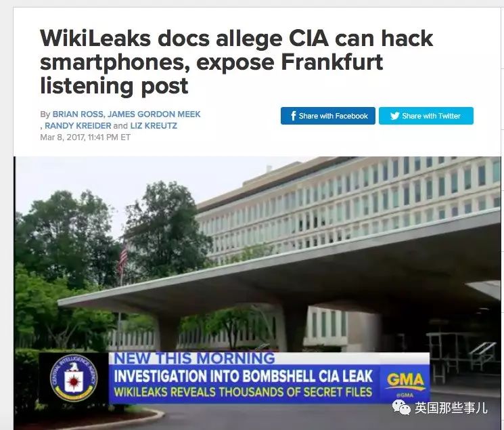Click the Share with Facebook button
Viewport: 504px width, 430px height.
pyautogui.click(x=328, y=116)
